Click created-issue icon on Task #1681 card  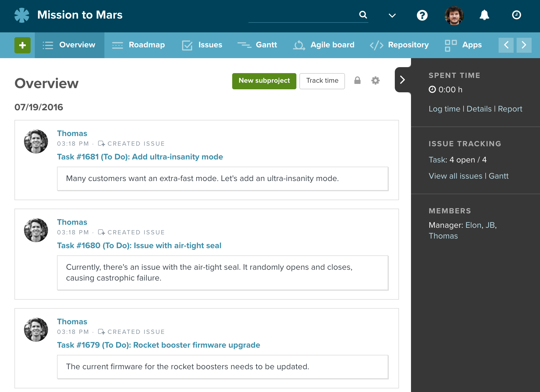tap(101, 144)
